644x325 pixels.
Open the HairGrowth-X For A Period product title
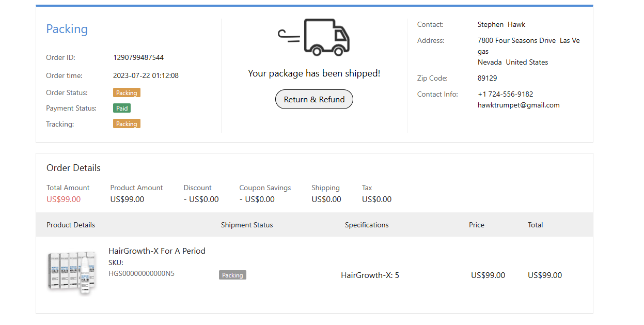click(157, 251)
